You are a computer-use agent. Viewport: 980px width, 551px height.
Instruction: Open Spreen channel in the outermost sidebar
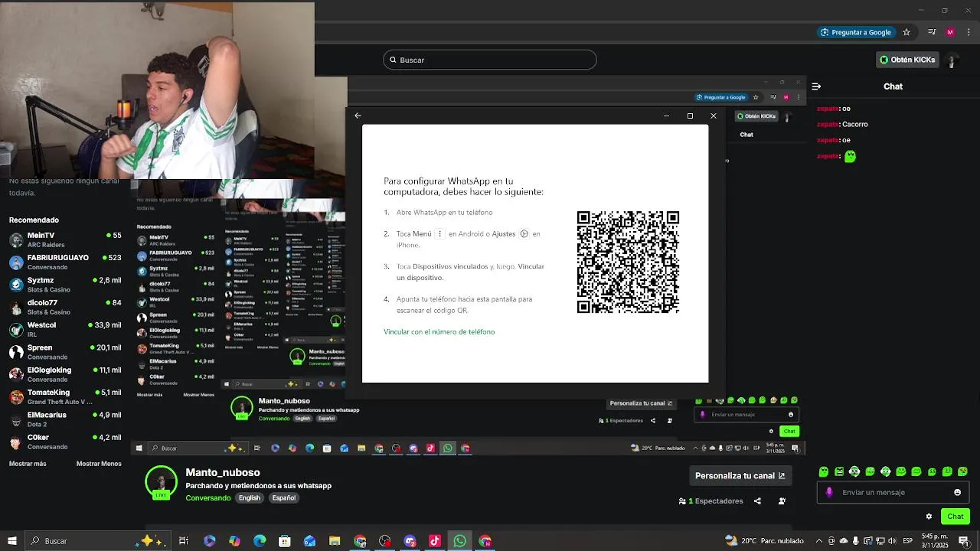click(x=65, y=352)
